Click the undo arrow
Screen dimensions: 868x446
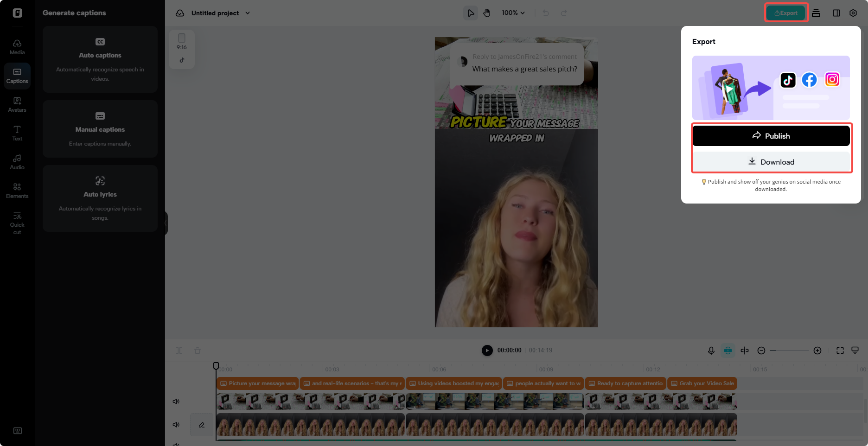(x=546, y=13)
